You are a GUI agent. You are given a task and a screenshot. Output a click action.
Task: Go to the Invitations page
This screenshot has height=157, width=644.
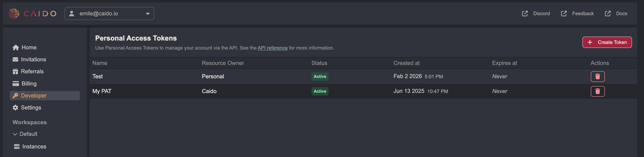tap(33, 59)
